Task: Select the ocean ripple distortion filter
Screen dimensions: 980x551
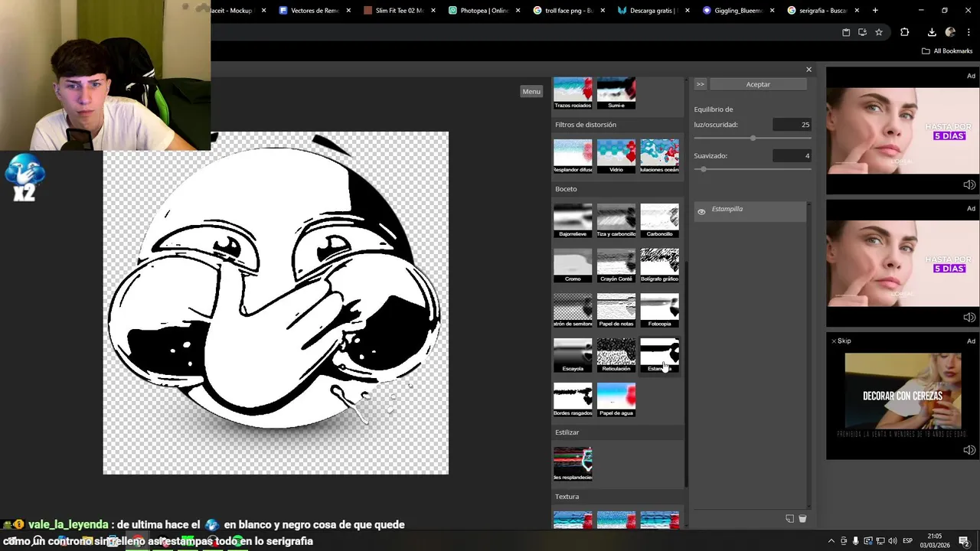Action: point(659,156)
